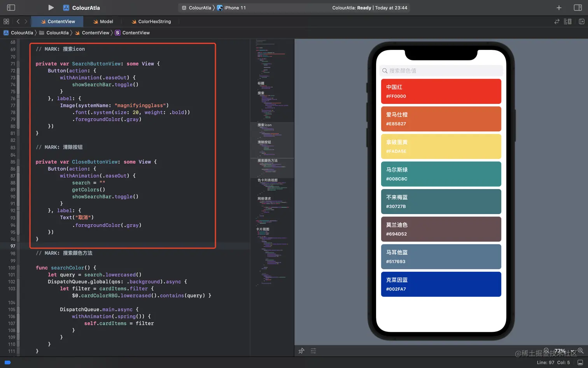
Task: Click the plus Library button
Action: (559, 7)
